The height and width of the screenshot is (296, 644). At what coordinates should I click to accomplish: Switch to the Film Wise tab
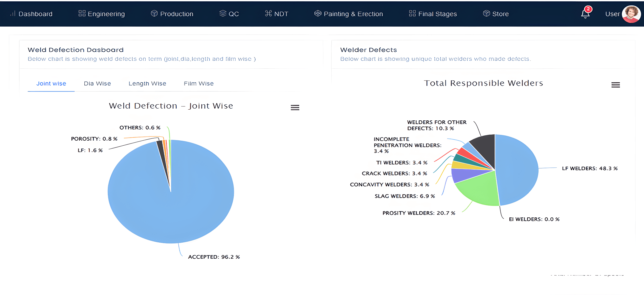199,84
